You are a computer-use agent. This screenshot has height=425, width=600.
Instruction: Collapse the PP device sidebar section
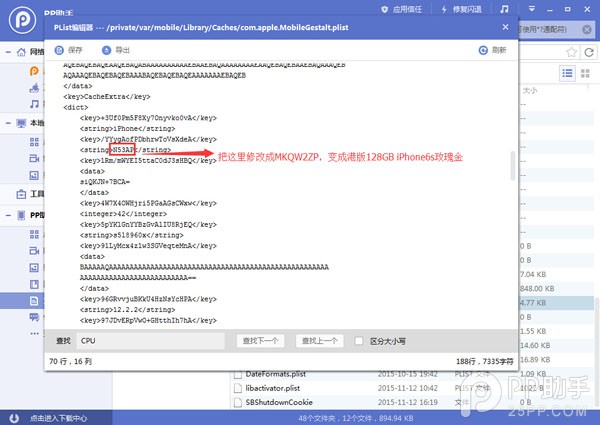pos(8,215)
